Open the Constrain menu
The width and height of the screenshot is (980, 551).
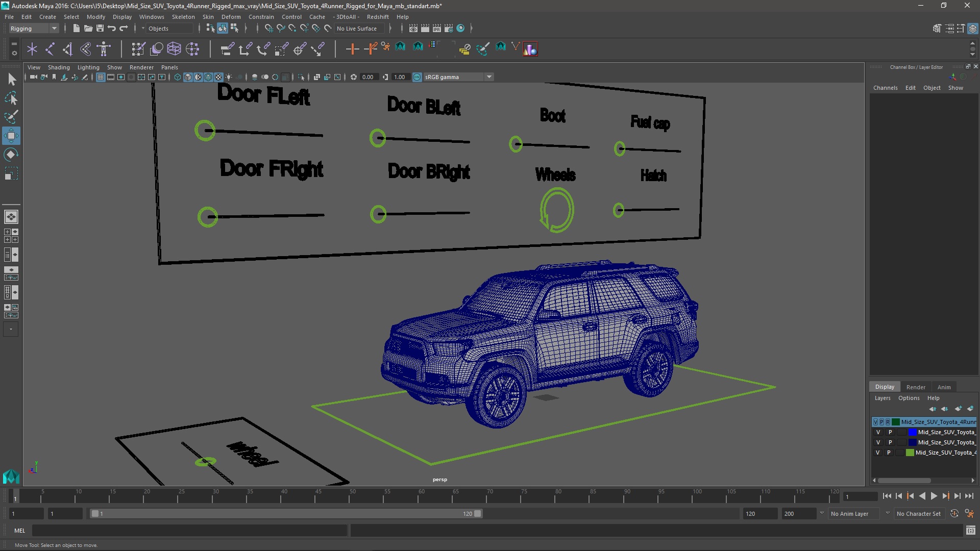[x=261, y=17]
